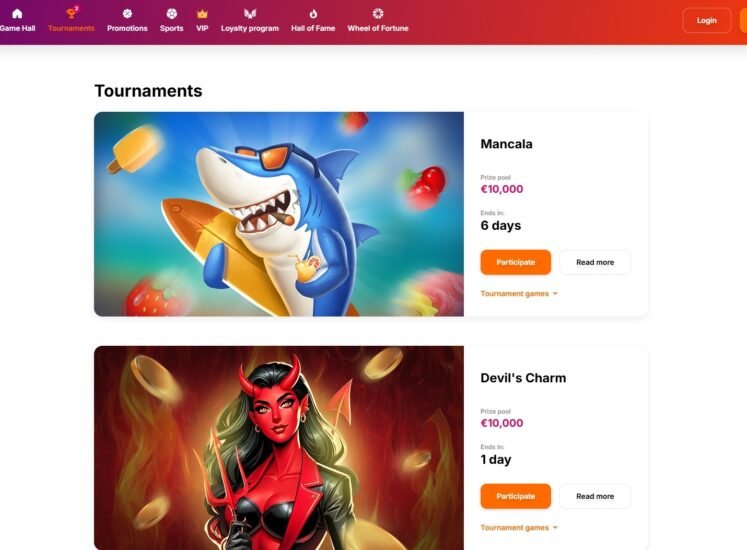Click the chevron beside Mancala's Tournament games
Viewport: 747px width, 550px height.
click(x=555, y=294)
